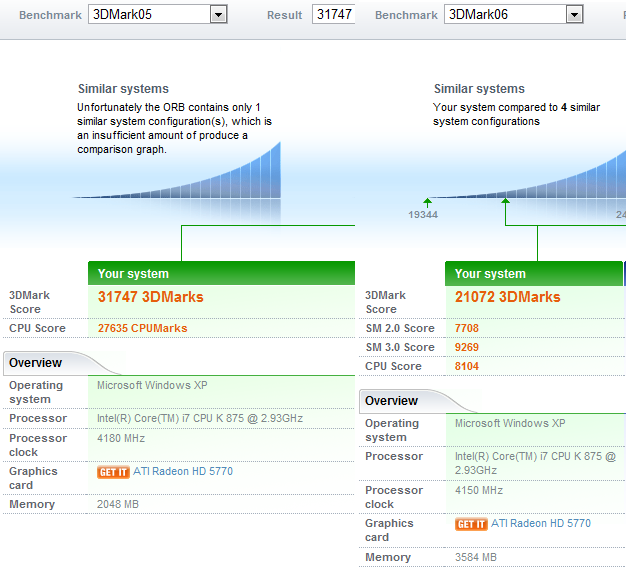628x580 pixels.
Task: Select the Overview tab below CPU Score 8104
Action: coord(392,401)
